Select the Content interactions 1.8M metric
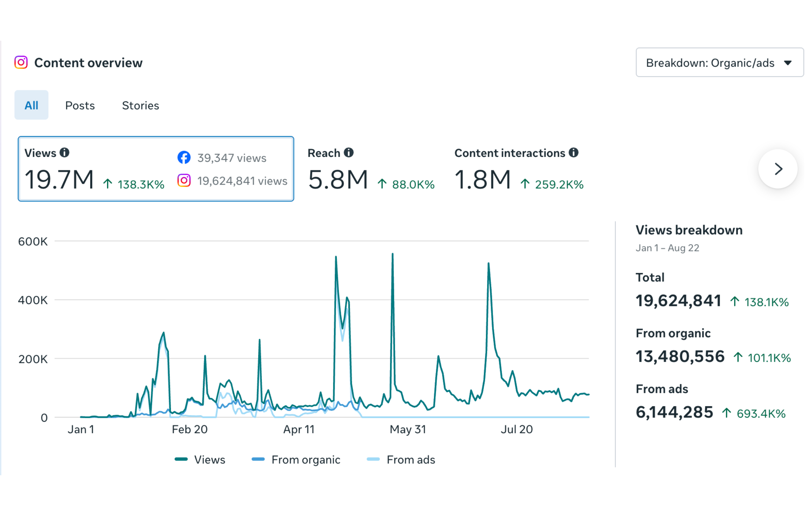Screen dimensions: 812x528 click(x=519, y=169)
